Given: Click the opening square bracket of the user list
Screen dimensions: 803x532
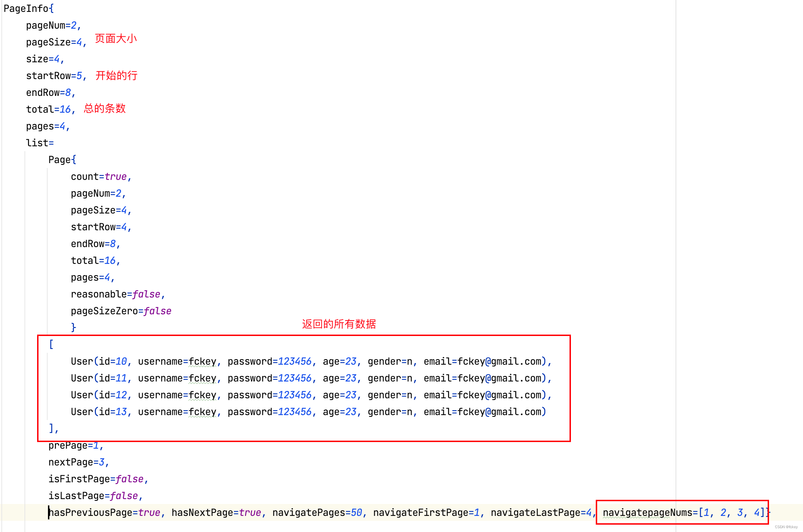Looking at the screenshot, I should 51,344.
